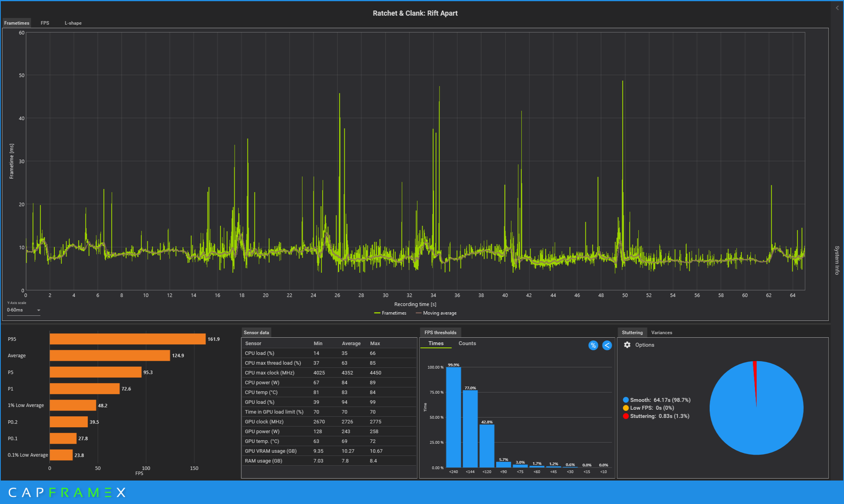The width and height of the screenshot is (844, 504).
Task: Click the Options label in Stuttering panel
Action: pos(644,345)
